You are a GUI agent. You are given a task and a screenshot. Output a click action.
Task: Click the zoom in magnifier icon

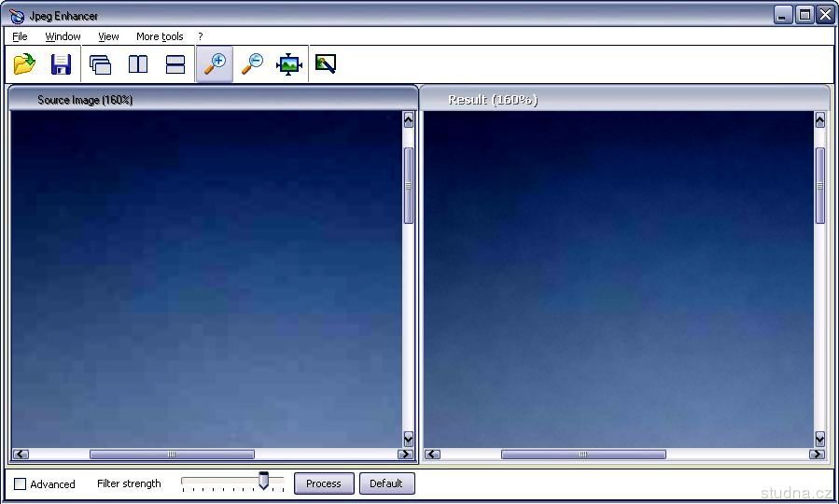(215, 64)
